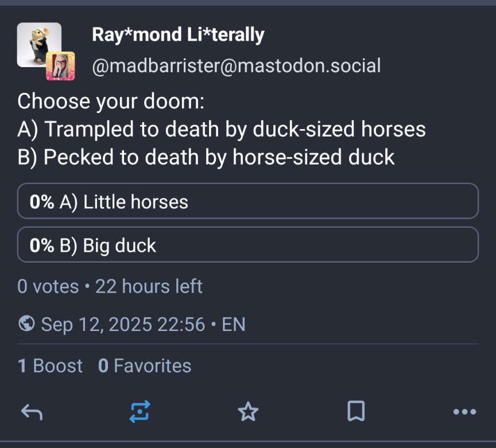Screen dimensions: 496x448
Task: View the list under 1 Boost
Action: (x=51, y=366)
